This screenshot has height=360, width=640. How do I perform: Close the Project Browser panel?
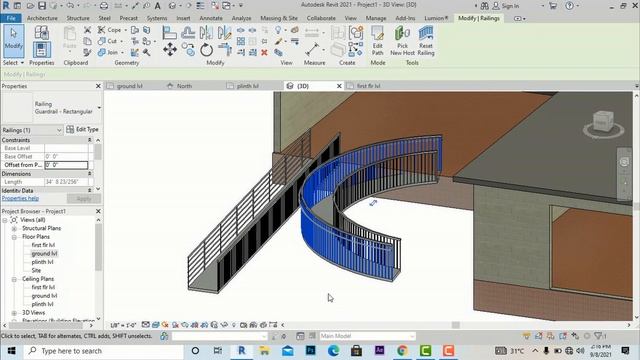pos(98,211)
